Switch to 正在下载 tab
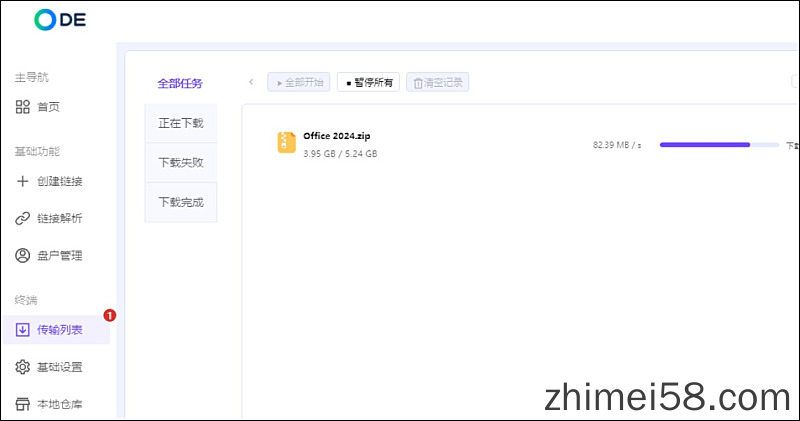The width and height of the screenshot is (800, 421). [x=180, y=123]
